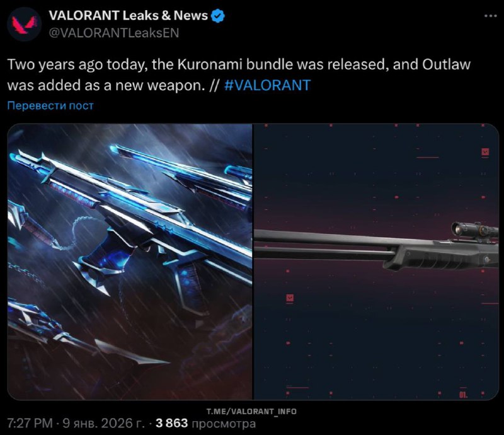Click the red 01. marker in right image

[x=463, y=395]
